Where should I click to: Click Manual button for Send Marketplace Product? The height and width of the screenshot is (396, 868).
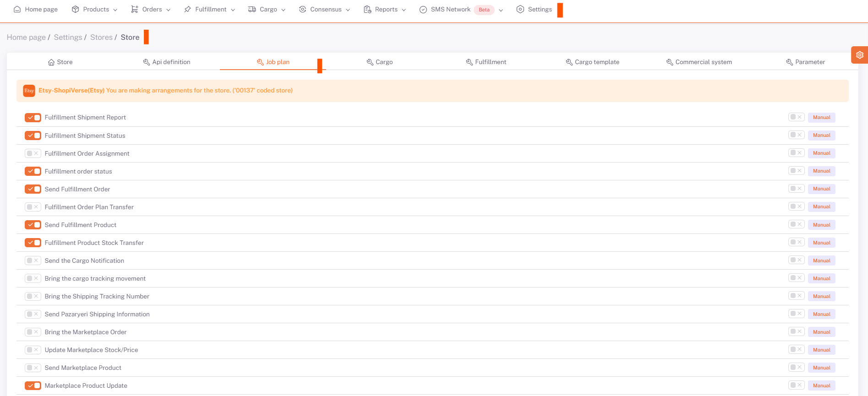click(x=822, y=368)
